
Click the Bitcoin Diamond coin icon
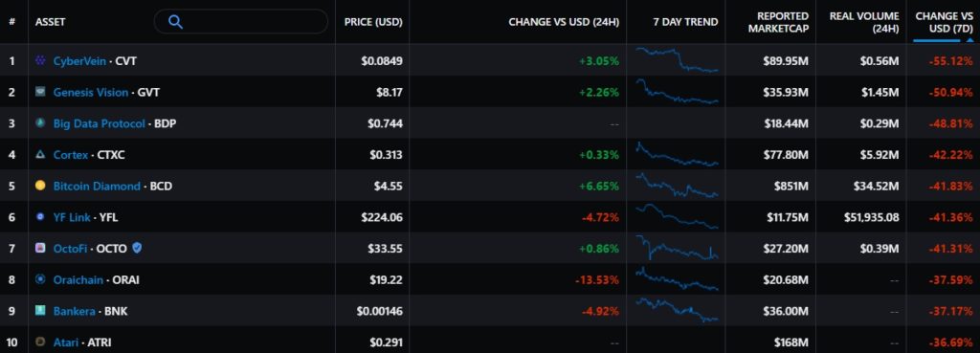click(x=40, y=186)
